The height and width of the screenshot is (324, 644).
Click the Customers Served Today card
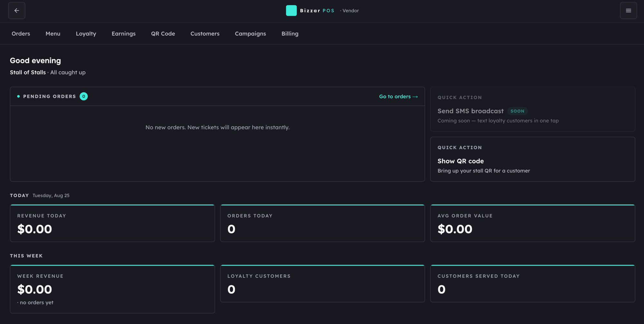pos(533,283)
